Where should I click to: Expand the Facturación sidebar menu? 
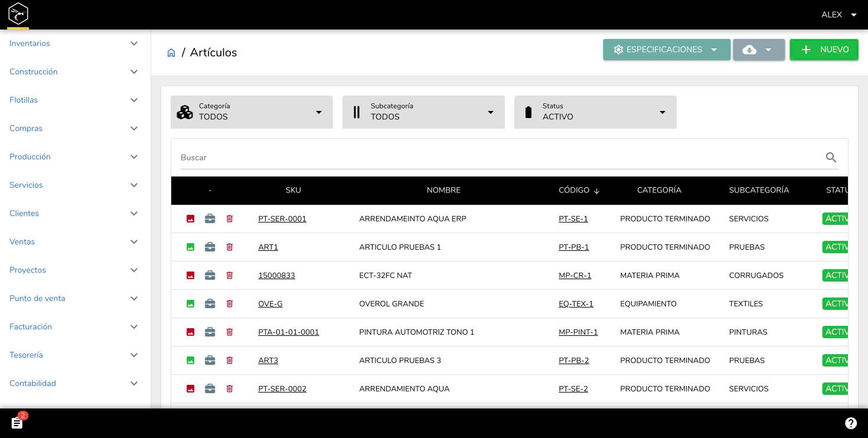[x=75, y=327]
